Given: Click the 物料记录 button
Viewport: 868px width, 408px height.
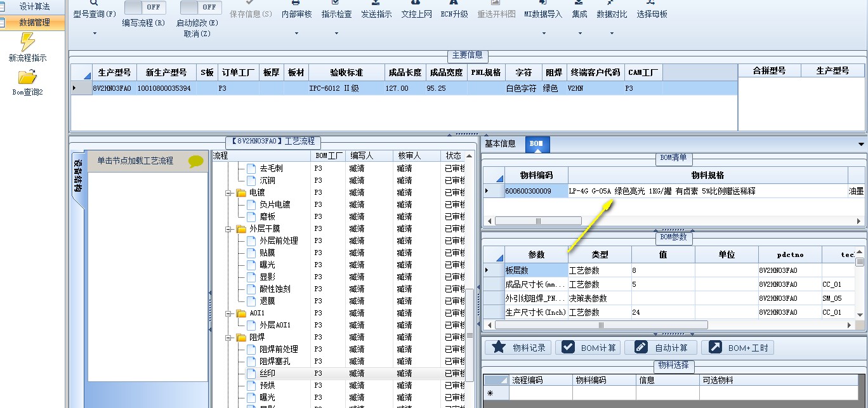Looking at the screenshot, I should [518, 347].
